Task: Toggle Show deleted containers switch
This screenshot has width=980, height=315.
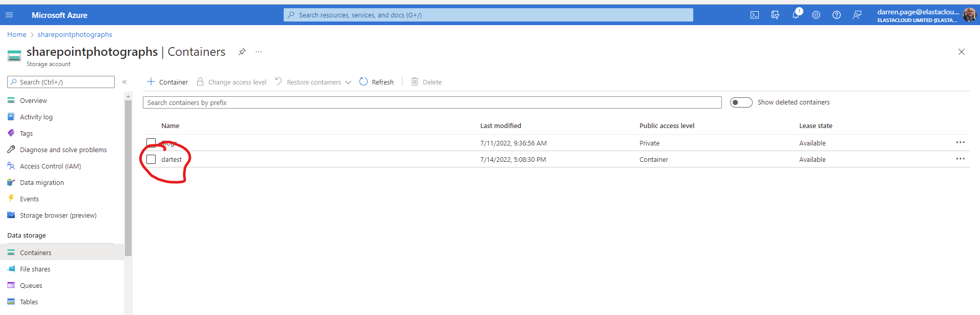Action: [741, 102]
